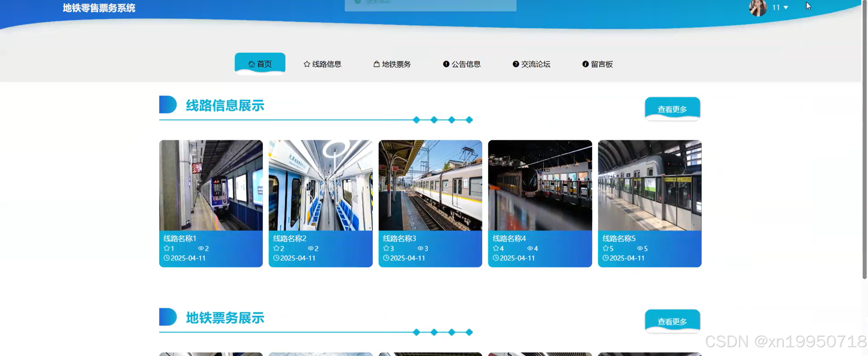
Task: Expand the user 11 dropdown arrow
Action: [x=786, y=8]
